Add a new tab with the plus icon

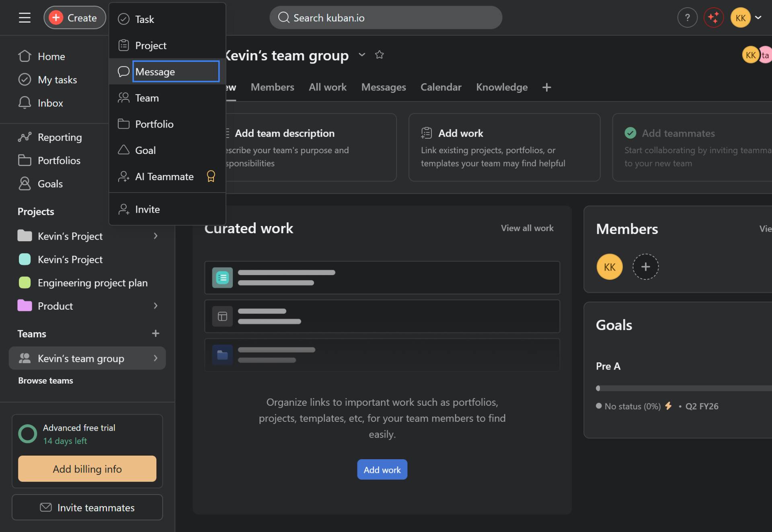546,87
